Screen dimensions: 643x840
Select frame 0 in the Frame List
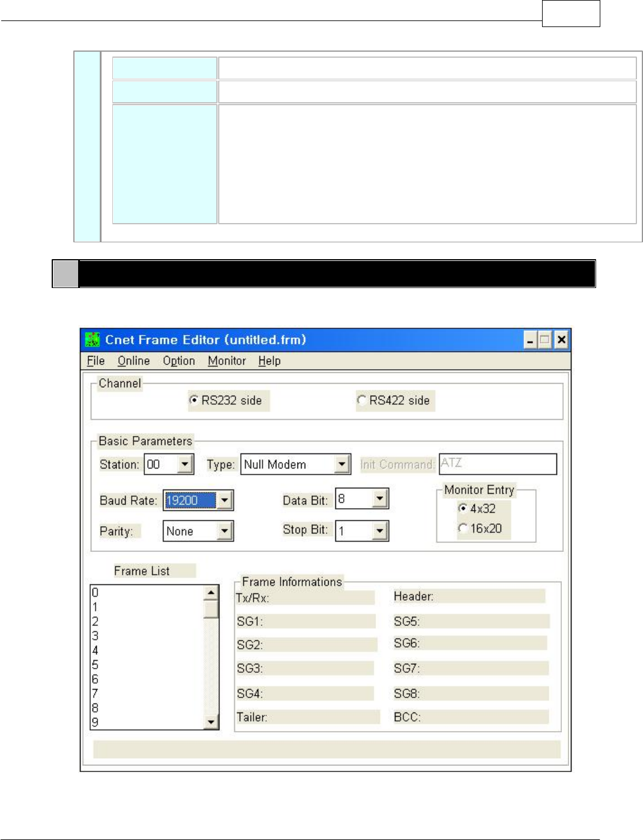[95, 593]
